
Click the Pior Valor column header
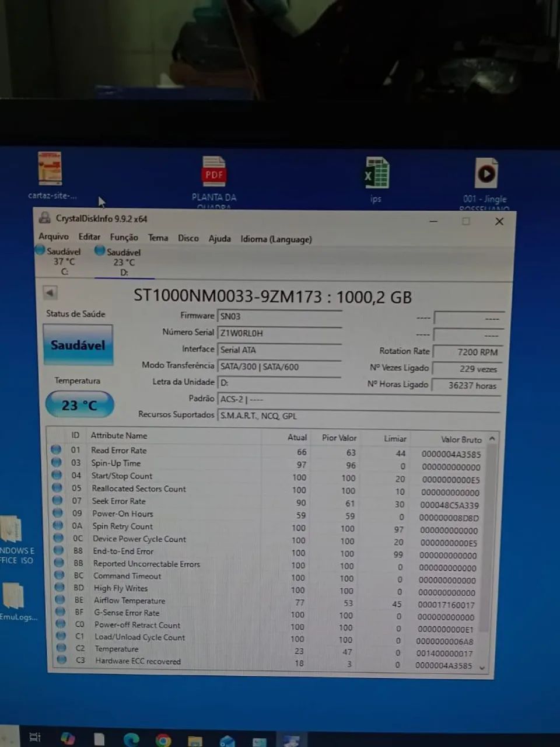point(339,438)
